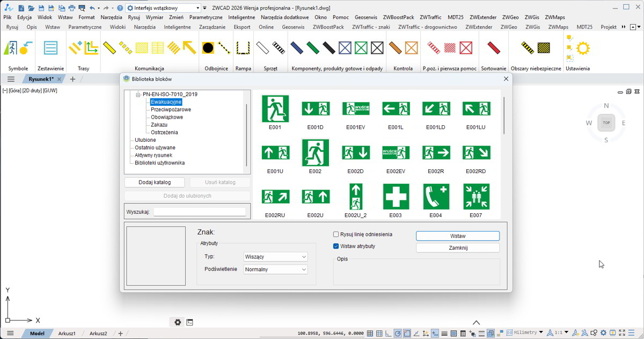Open the Zestawienie list tool
644x339 pixels.
pyautogui.click(x=50, y=48)
